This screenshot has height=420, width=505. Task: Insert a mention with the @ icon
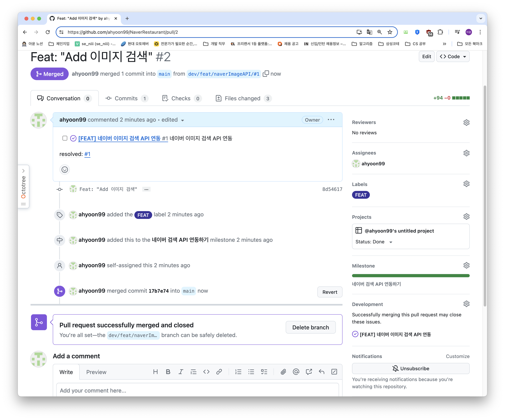(296, 372)
